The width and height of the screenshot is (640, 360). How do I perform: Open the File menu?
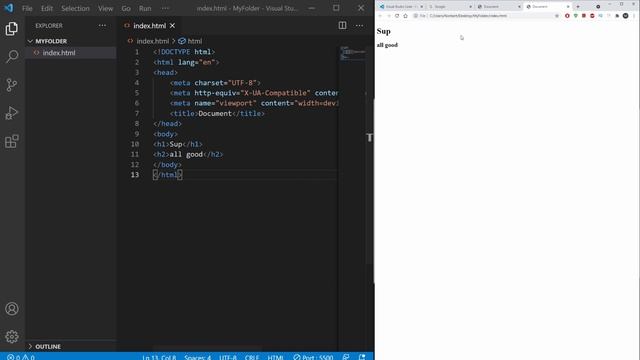[27, 8]
